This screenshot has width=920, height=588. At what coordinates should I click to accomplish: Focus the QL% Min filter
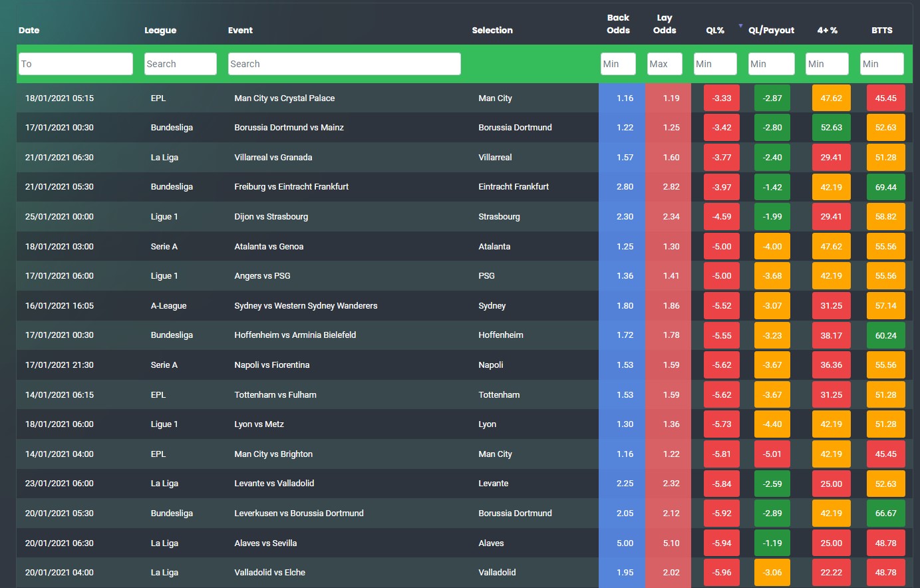pyautogui.click(x=715, y=64)
